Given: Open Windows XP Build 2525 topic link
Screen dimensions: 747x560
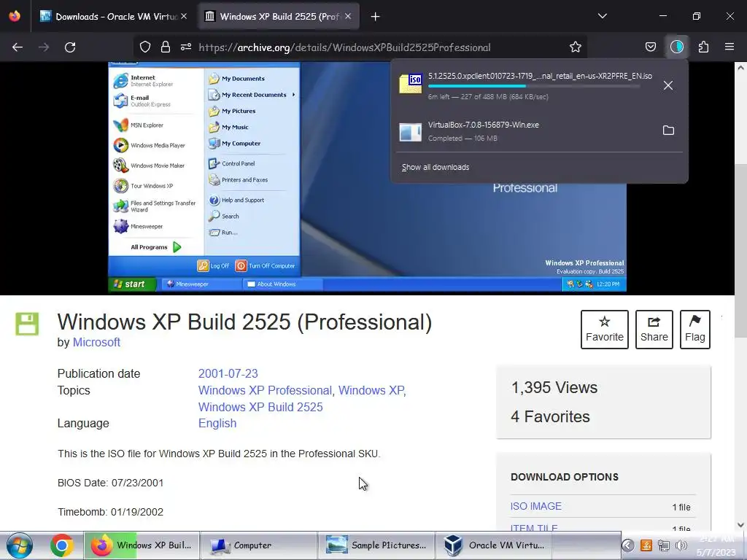Looking at the screenshot, I should click(x=260, y=407).
